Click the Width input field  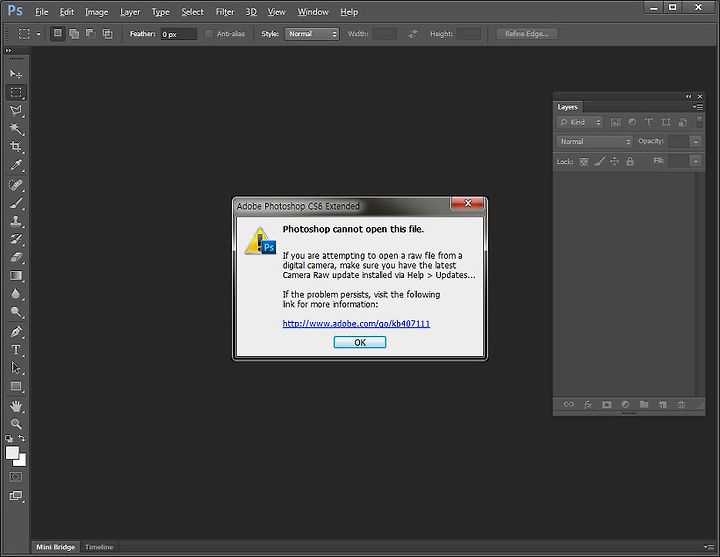384,34
